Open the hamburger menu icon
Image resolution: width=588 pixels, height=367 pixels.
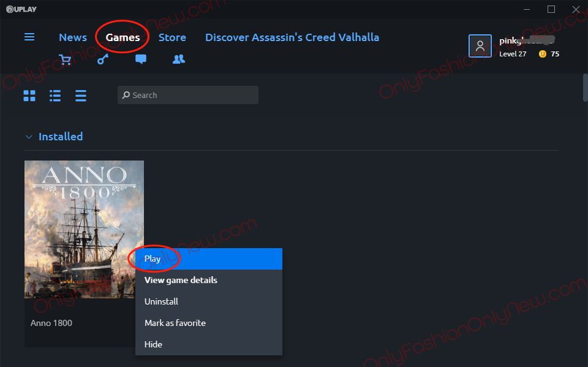pyautogui.click(x=29, y=37)
